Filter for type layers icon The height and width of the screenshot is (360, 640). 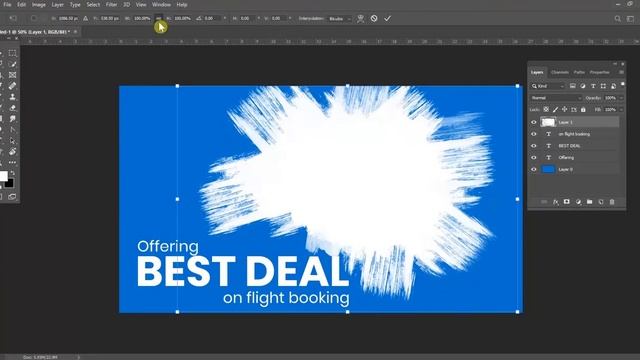593,86
